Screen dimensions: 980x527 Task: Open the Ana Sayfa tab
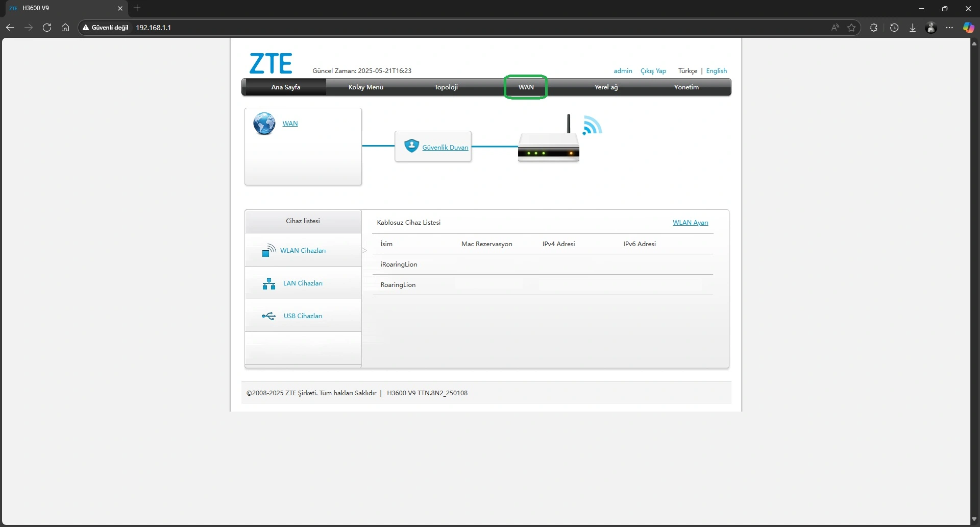pyautogui.click(x=286, y=87)
